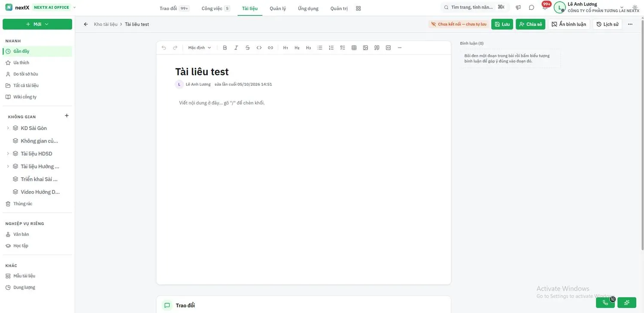The image size is (644, 313).
Task: Apply strikethrough formatting
Action: [248, 48]
